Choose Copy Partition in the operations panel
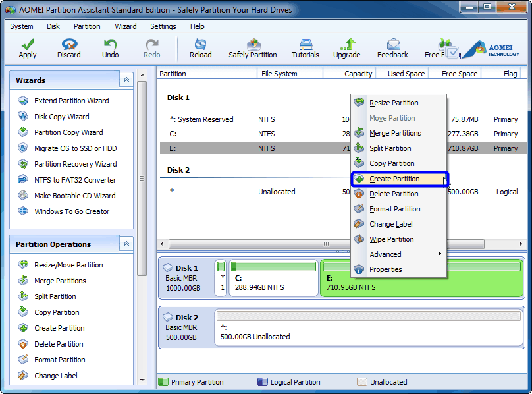Screen dimensions: 532x394 click(49, 312)
